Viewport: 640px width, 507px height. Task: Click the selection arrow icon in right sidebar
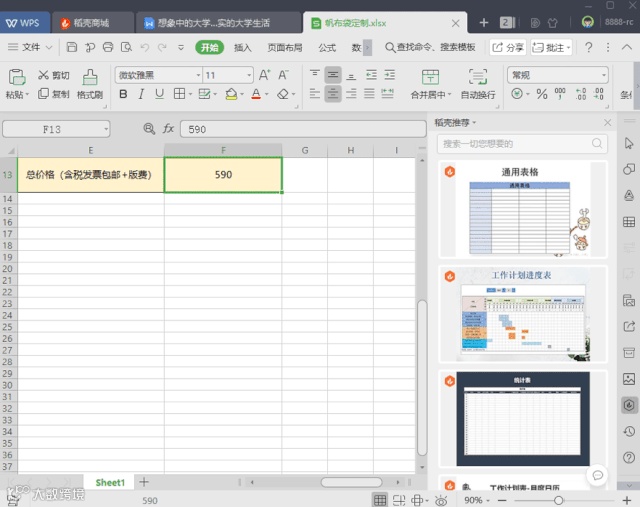[x=629, y=143]
